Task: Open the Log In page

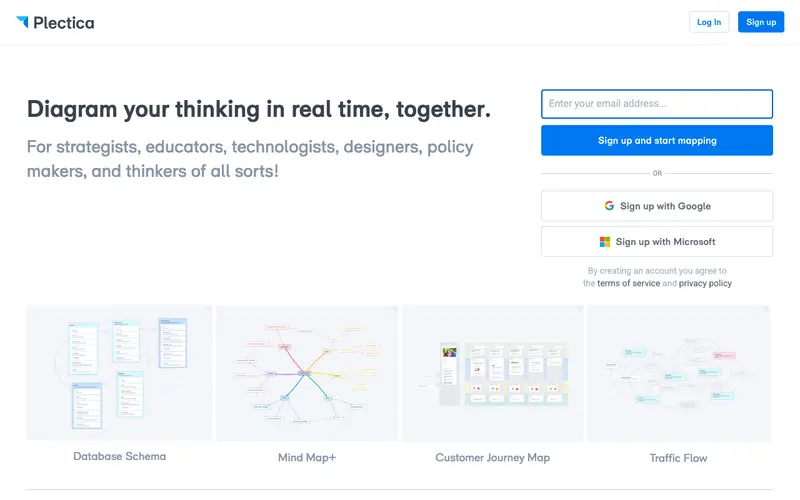Action: click(709, 22)
